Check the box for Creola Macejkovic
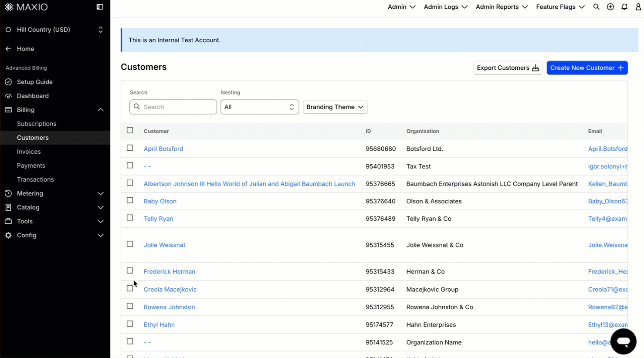 [x=130, y=289]
